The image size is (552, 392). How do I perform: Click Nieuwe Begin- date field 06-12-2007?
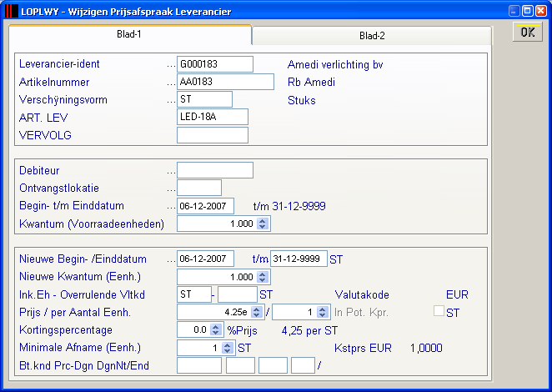pyautogui.click(x=205, y=259)
